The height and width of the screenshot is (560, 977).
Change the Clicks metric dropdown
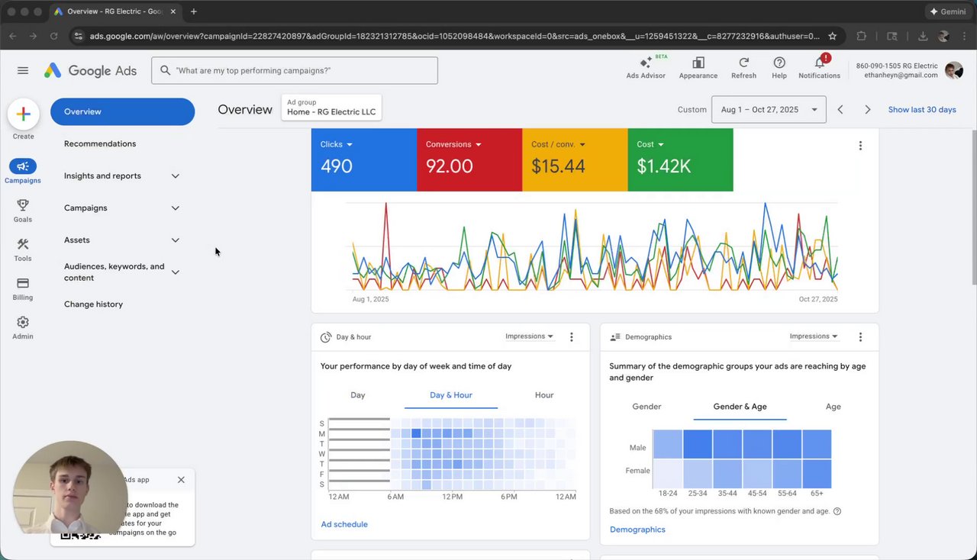(337, 145)
